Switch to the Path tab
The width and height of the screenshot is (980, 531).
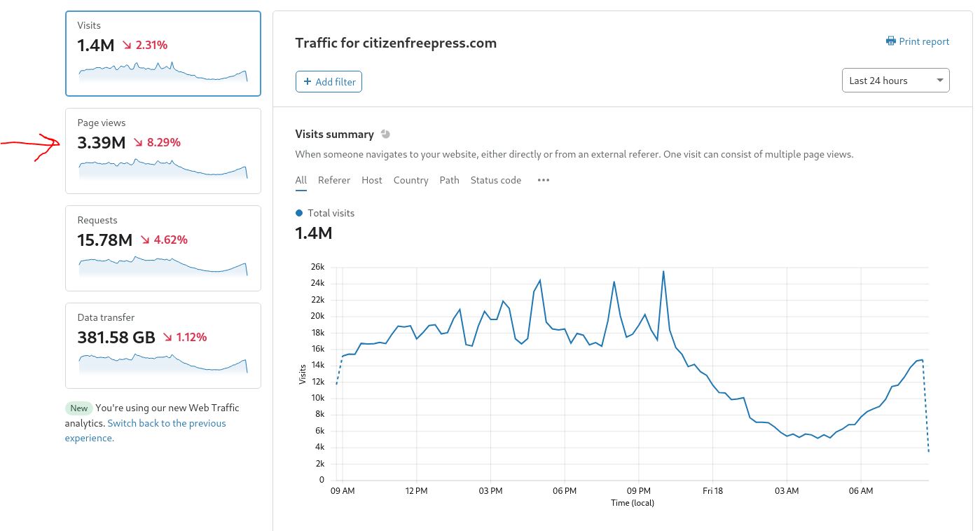[450, 180]
